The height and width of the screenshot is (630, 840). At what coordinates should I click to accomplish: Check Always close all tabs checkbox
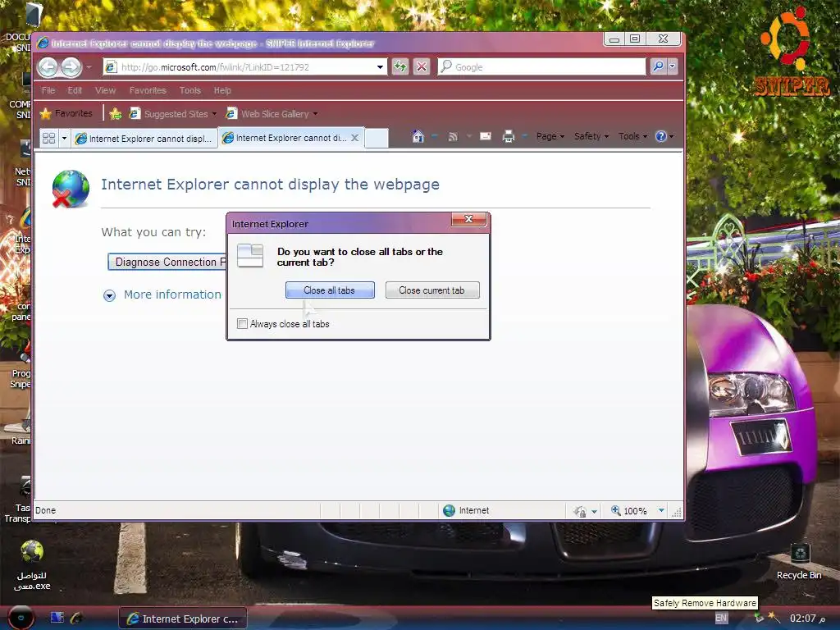click(x=242, y=323)
